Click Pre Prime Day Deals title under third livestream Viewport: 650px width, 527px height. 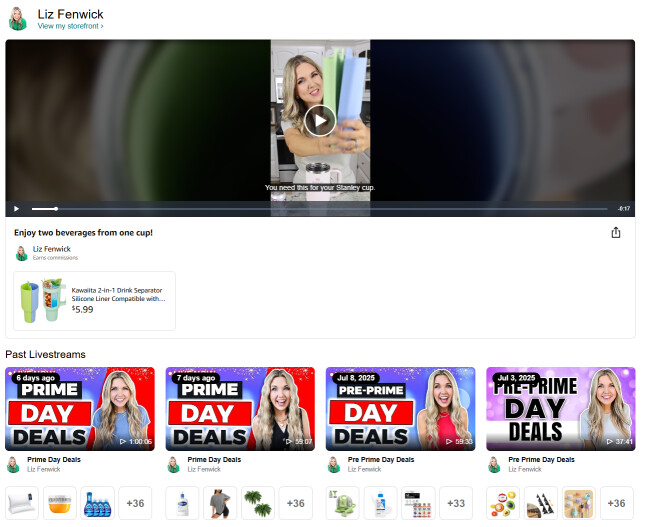point(381,459)
